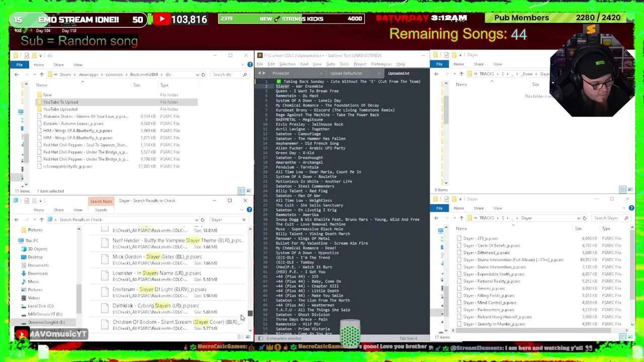The height and width of the screenshot is (362, 644).
Task: Open Desktop in the navigation pane
Action: point(35,257)
